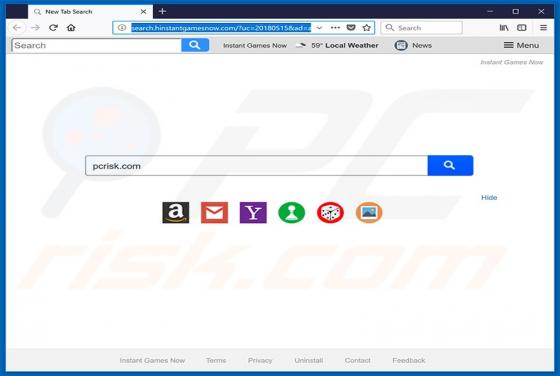Expand the address bar history dropdown
Screen dimensions: 560x376
[x=319, y=27]
